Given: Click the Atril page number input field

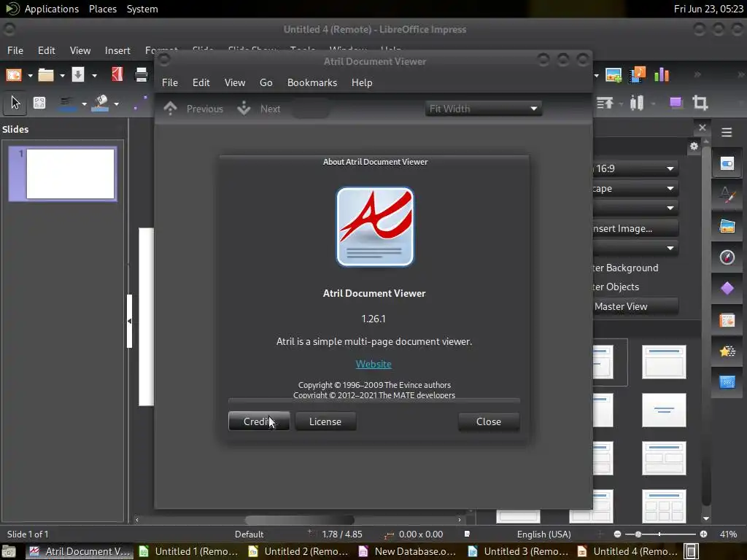Looking at the screenshot, I should (310, 109).
